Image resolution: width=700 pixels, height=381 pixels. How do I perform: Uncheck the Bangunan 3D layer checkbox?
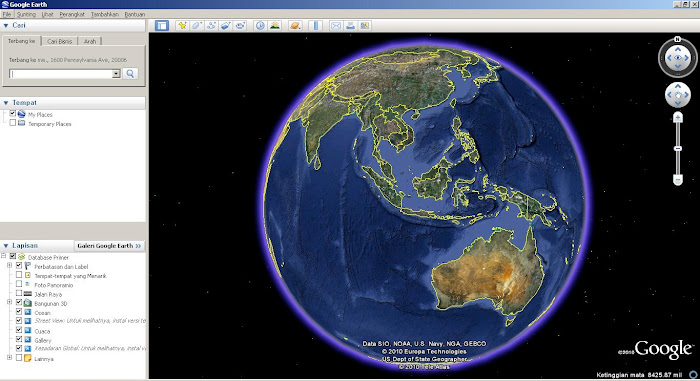pos(19,303)
